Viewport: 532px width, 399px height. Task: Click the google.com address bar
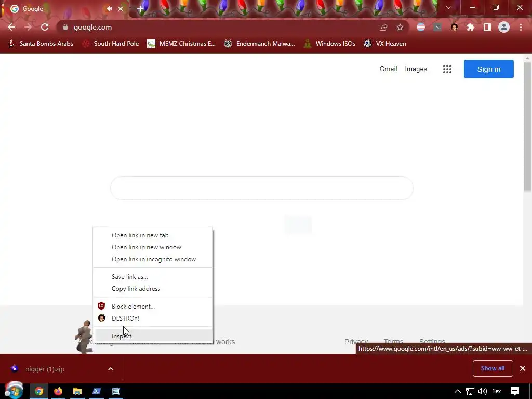[x=217, y=27]
